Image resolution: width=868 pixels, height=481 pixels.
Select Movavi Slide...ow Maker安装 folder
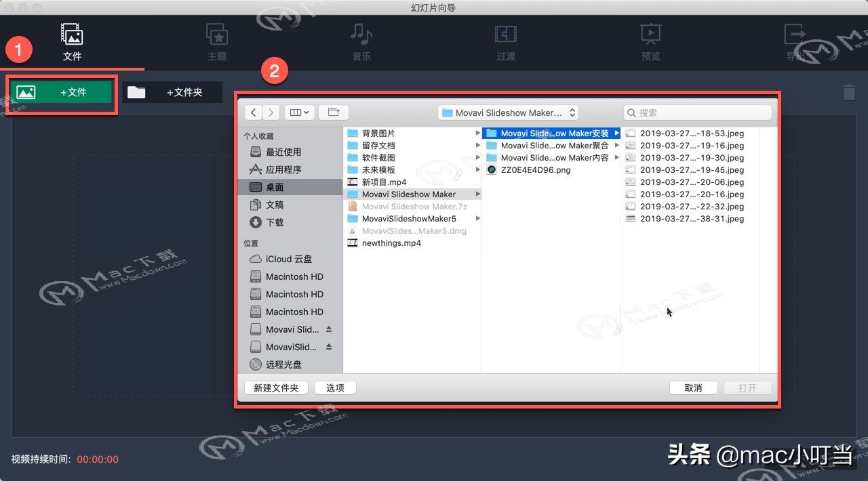tap(551, 133)
